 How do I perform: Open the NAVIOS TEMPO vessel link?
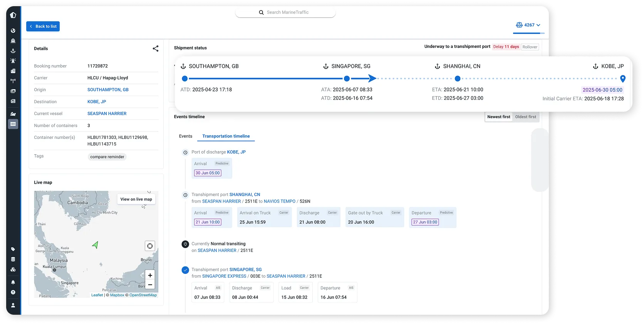click(280, 201)
